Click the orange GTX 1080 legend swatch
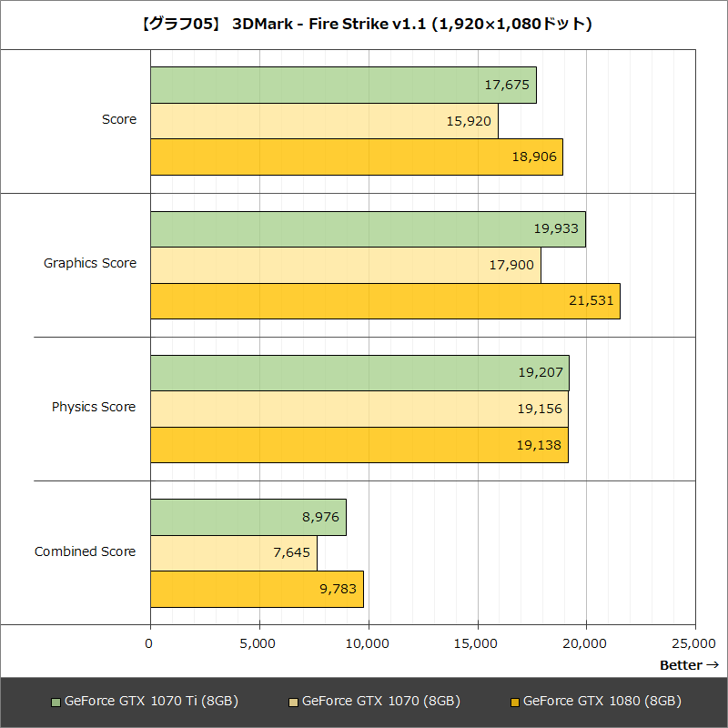 [513, 701]
